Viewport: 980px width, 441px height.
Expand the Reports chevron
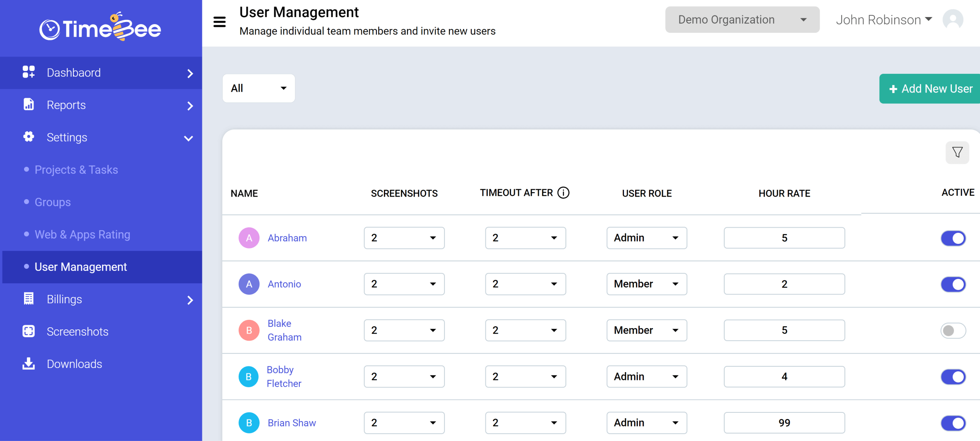click(190, 106)
